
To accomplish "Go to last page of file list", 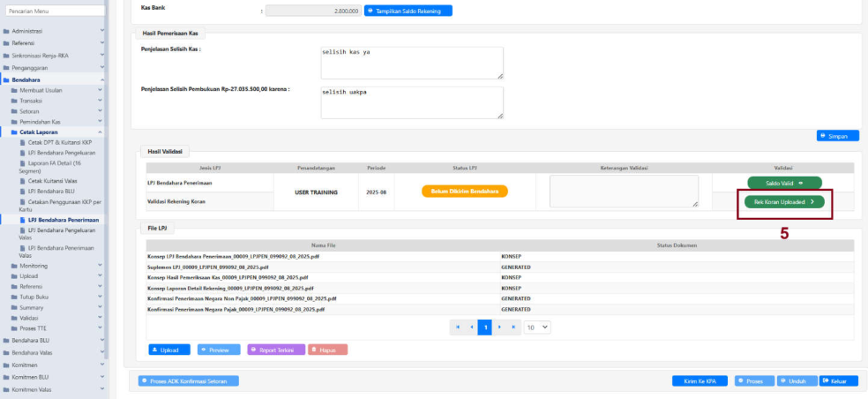I will [513, 327].
